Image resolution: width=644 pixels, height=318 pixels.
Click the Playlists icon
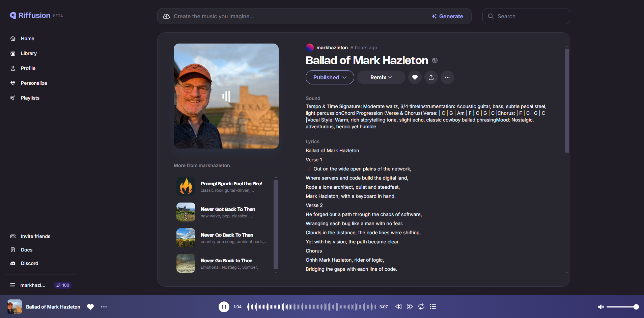pos(13,98)
